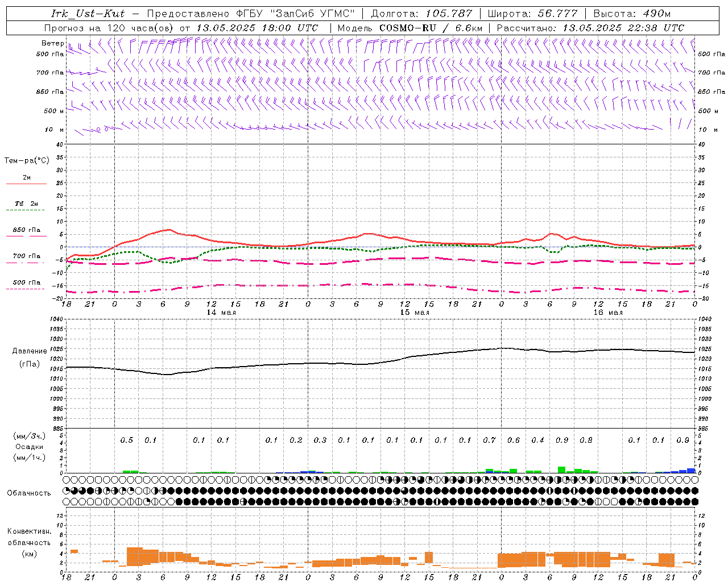Image resolution: width=728 pixels, height=582 pixels.
Task: Click the 10 м wind level label on left
Action: pyautogui.click(x=54, y=130)
